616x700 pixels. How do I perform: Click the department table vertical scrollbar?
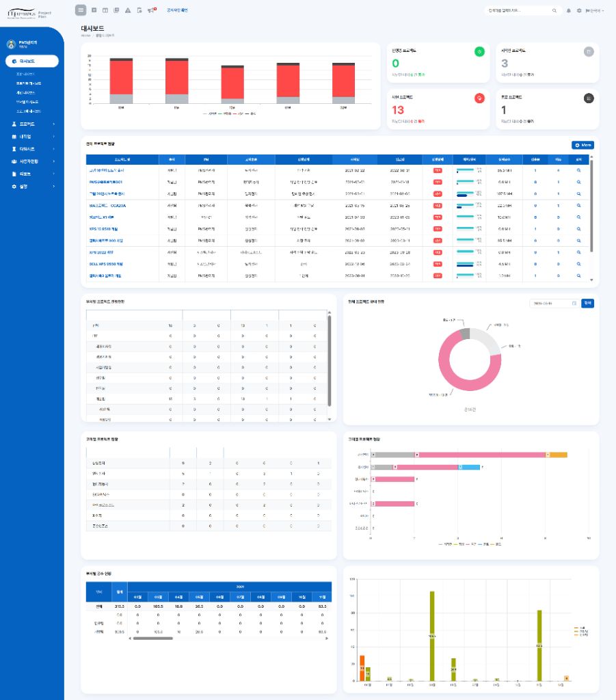click(x=330, y=361)
